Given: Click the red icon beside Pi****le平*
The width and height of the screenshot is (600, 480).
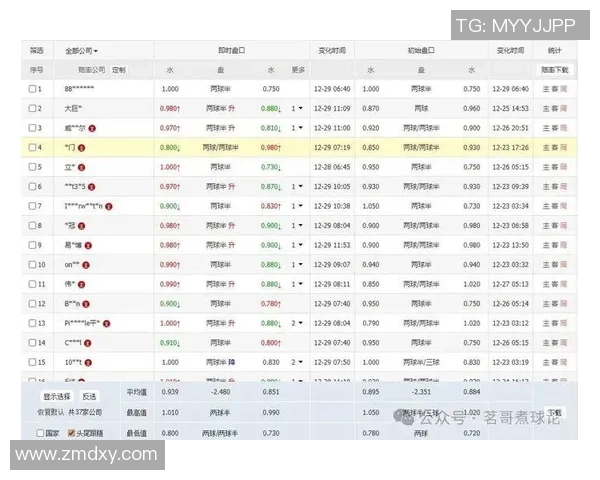Looking at the screenshot, I should [x=107, y=324].
